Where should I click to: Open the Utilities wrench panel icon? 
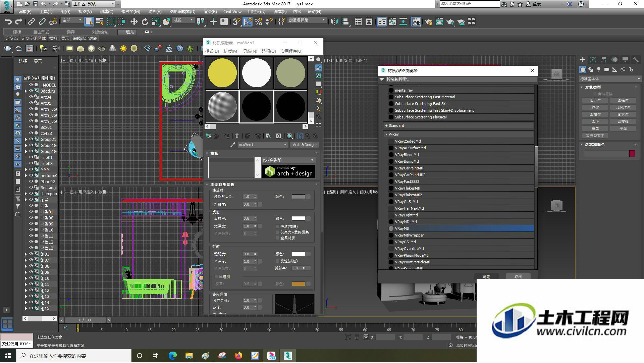coord(636,60)
